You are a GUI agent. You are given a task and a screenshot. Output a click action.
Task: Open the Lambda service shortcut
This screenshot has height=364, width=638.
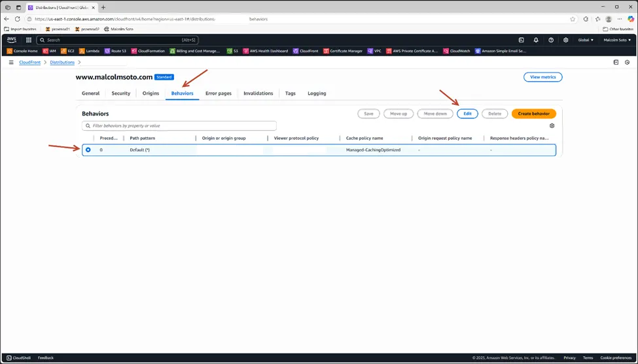click(89, 51)
